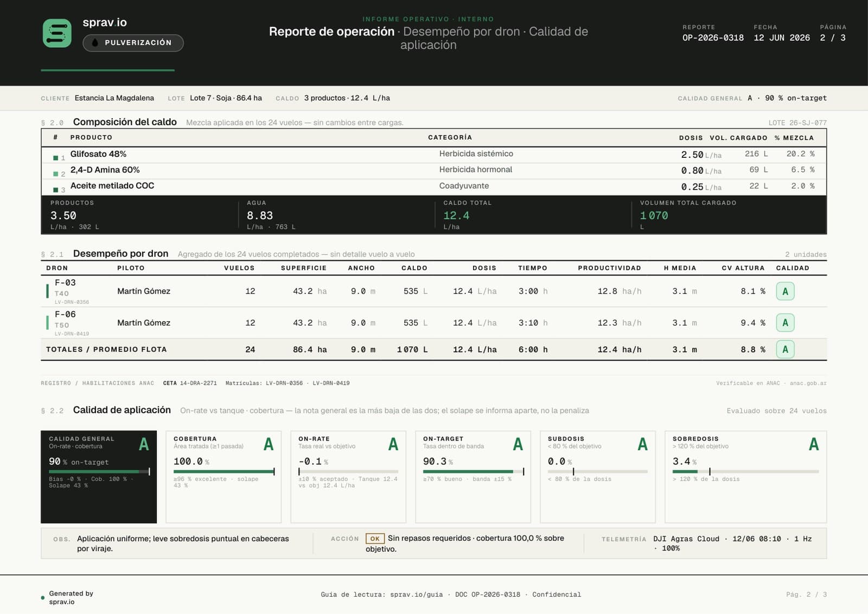
Task: Click the light green marker of product 2
Action: point(55,174)
